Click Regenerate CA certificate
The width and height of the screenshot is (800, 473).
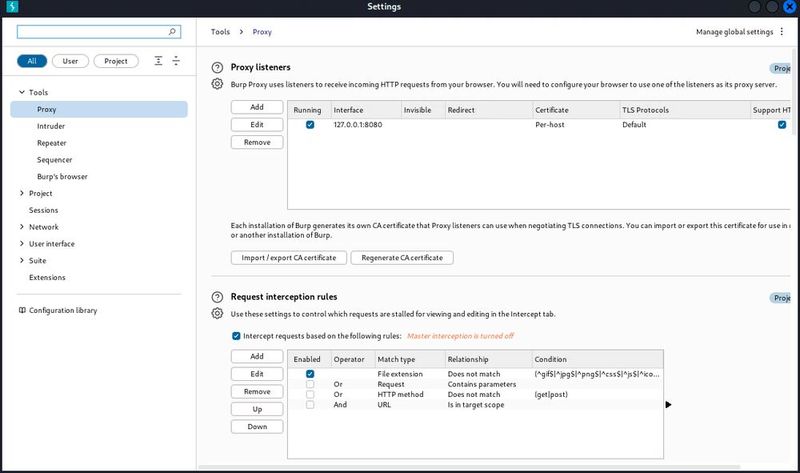(x=402, y=258)
